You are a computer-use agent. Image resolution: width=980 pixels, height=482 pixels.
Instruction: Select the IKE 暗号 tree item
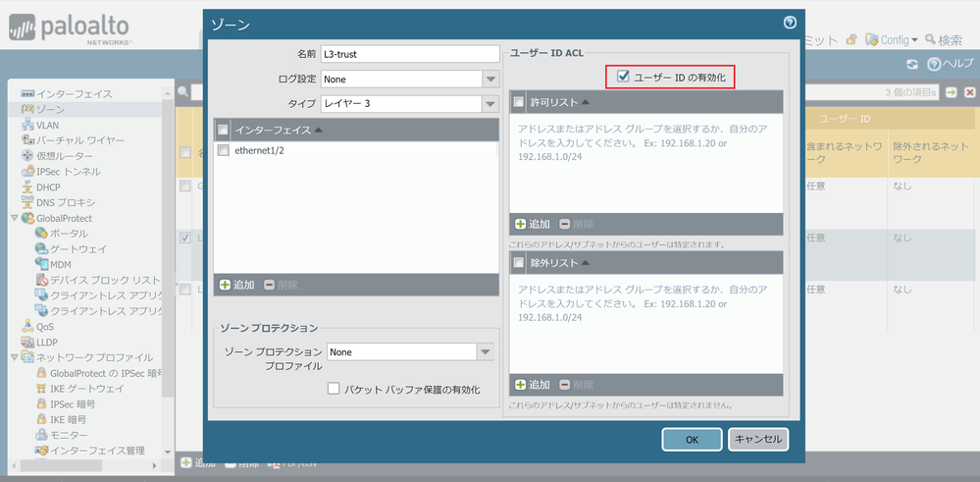pos(68,419)
